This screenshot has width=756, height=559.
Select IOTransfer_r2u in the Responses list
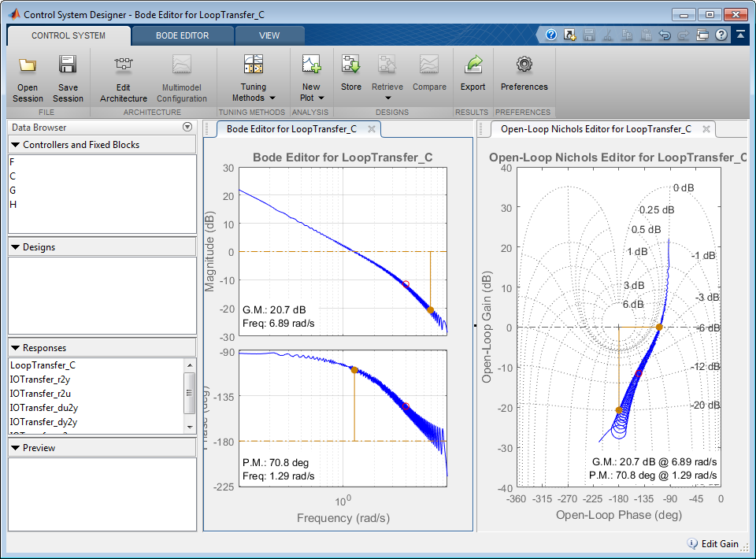click(x=41, y=394)
